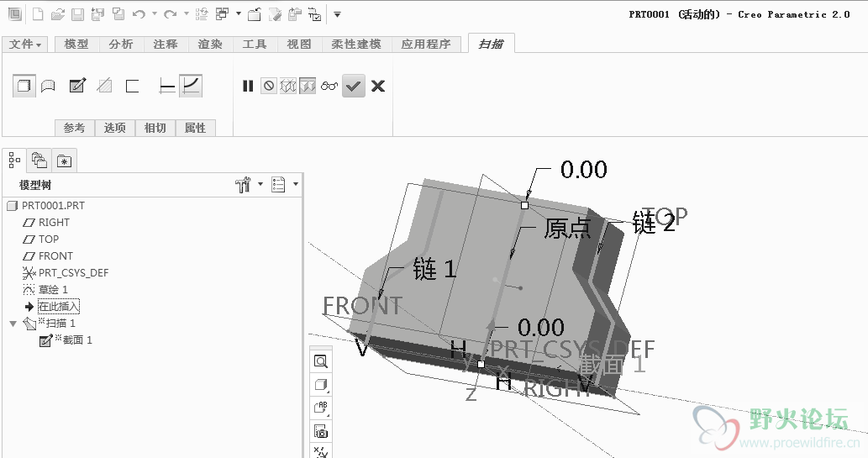
Task: Click the Undo arrow icon
Action: [x=139, y=14]
